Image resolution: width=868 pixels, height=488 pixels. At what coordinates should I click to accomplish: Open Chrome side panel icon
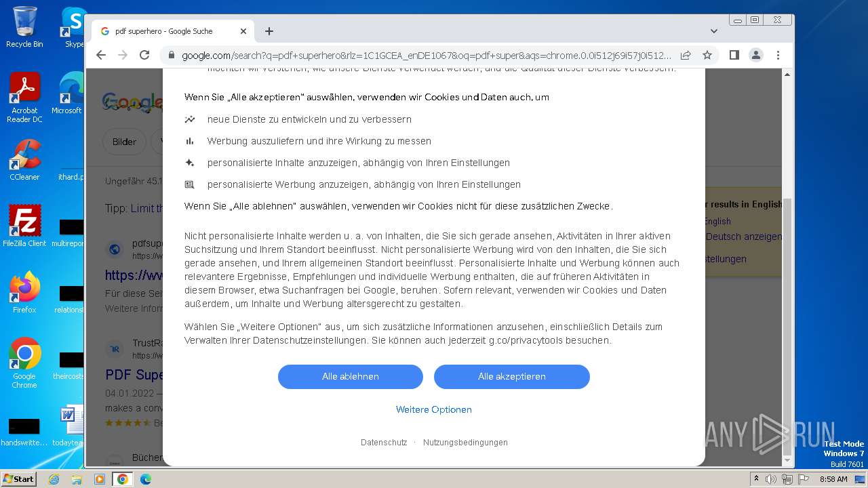[734, 55]
